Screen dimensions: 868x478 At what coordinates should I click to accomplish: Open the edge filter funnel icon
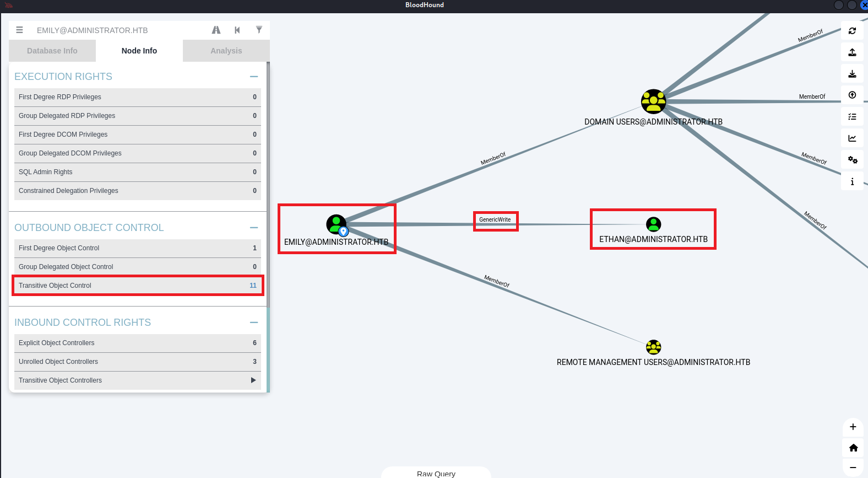pyautogui.click(x=259, y=30)
